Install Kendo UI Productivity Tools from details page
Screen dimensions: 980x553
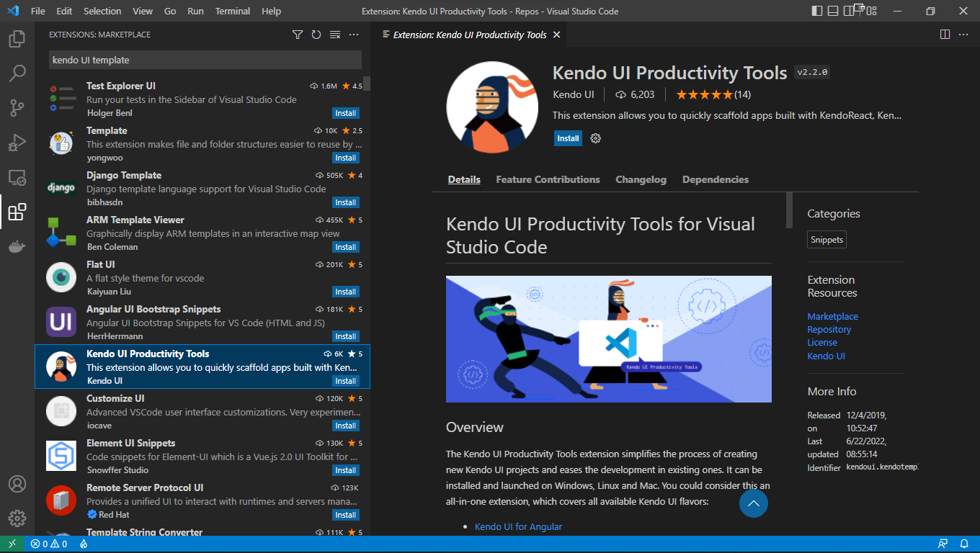[x=568, y=138]
